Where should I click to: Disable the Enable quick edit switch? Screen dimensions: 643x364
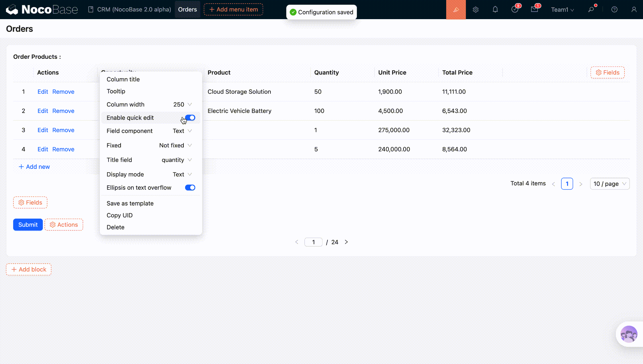190,118
